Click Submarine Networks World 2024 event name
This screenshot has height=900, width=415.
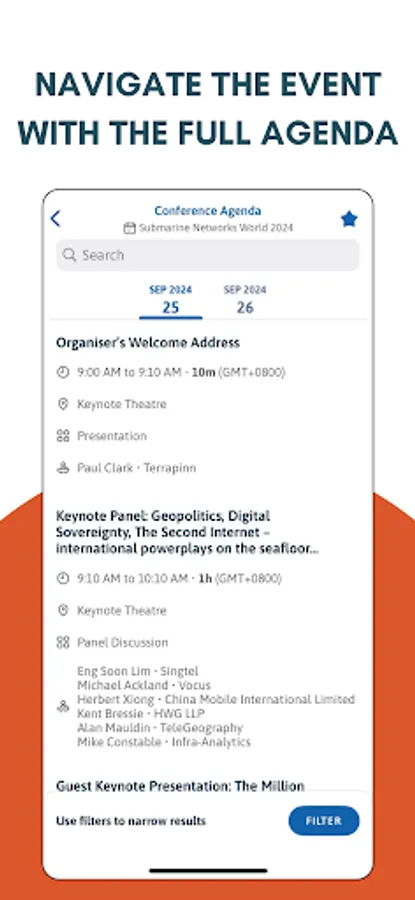pyautogui.click(x=216, y=228)
